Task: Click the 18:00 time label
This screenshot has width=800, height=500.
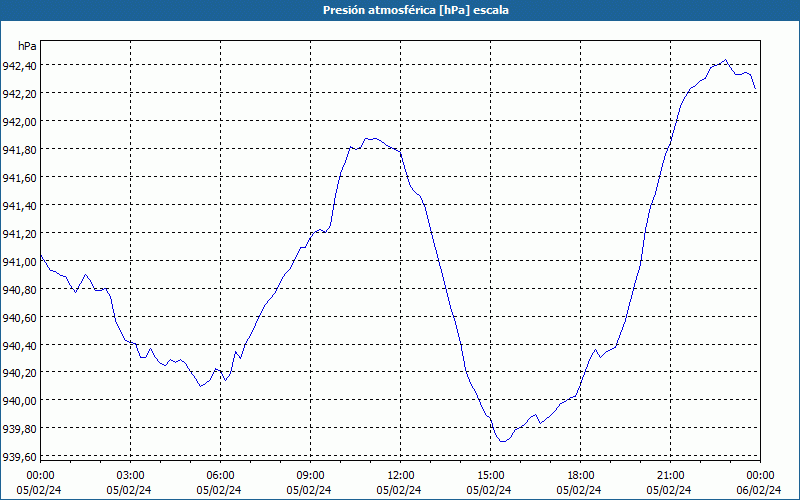Action: point(581,476)
